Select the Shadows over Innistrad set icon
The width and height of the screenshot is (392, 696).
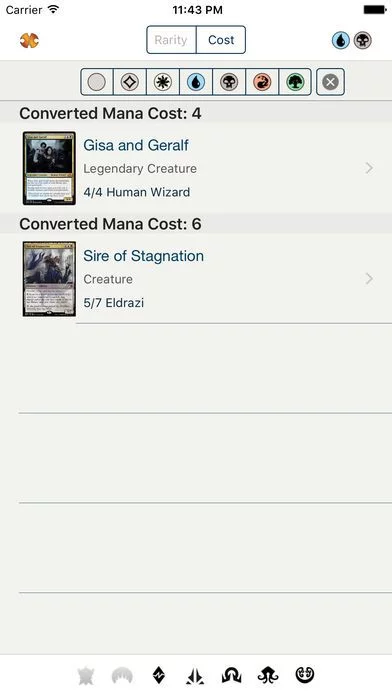pyautogui.click(x=231, y=676)
